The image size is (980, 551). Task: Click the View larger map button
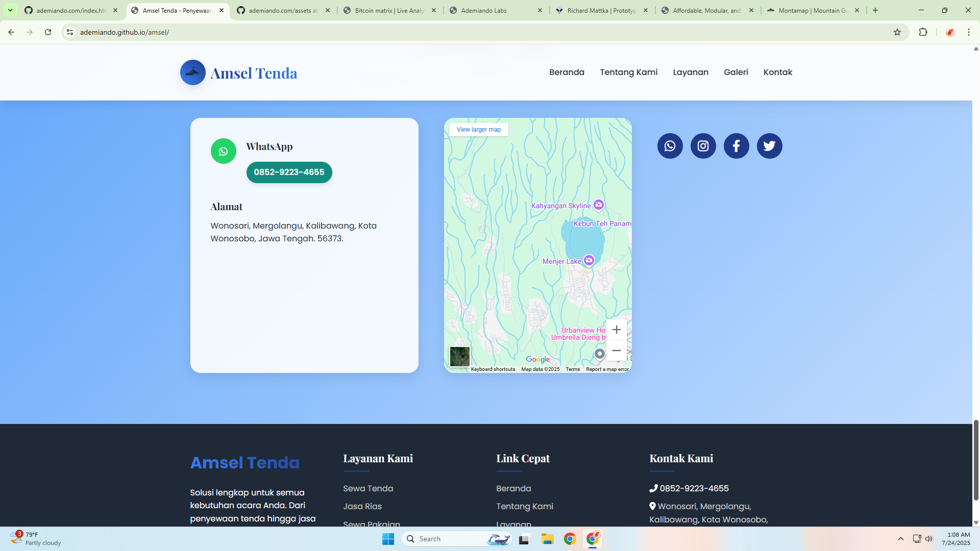tap(478, 130)
